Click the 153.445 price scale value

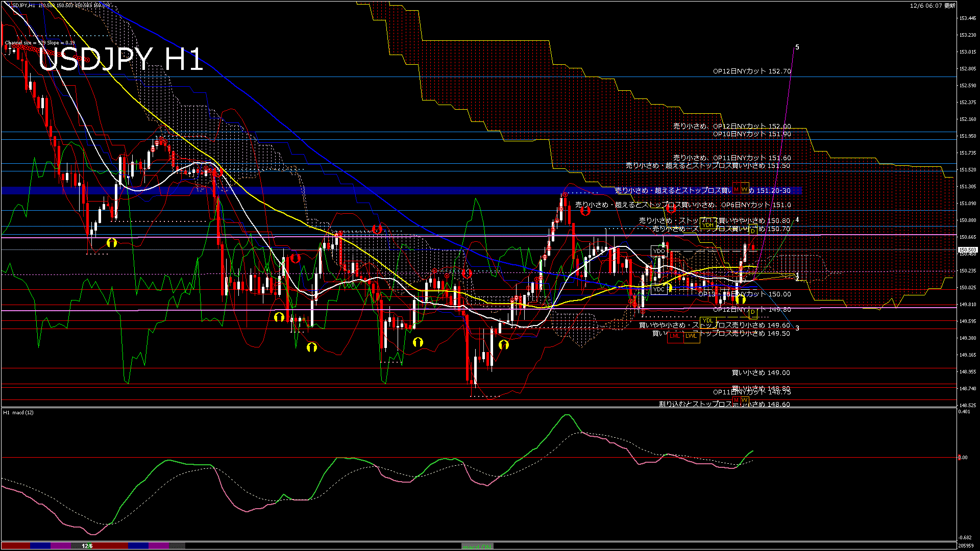[x=968, y=18]
